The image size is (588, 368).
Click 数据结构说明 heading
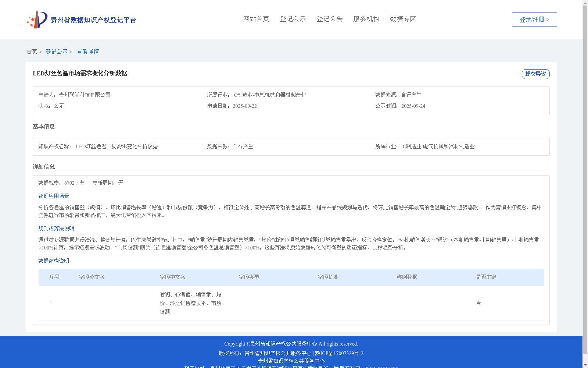(54, 261)
